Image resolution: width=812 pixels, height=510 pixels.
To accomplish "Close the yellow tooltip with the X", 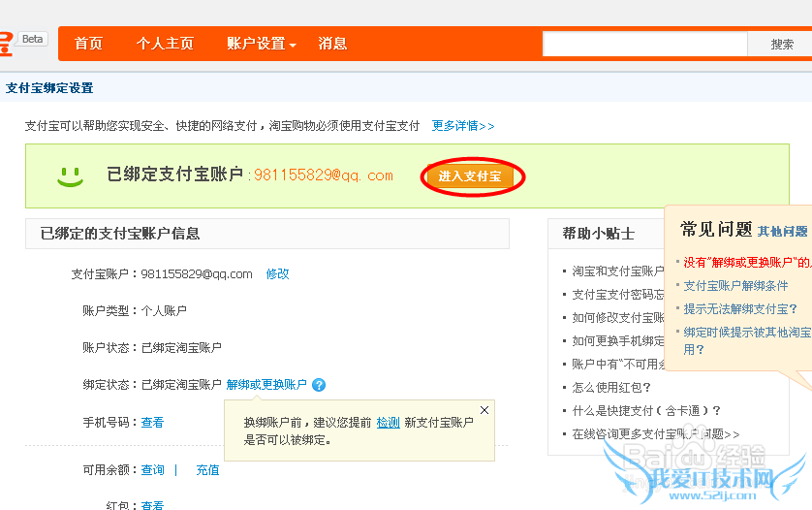I will pyautogui.click(x=484, y=410).
